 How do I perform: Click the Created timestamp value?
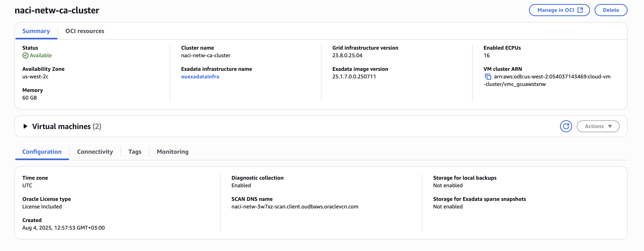point(63,228)
